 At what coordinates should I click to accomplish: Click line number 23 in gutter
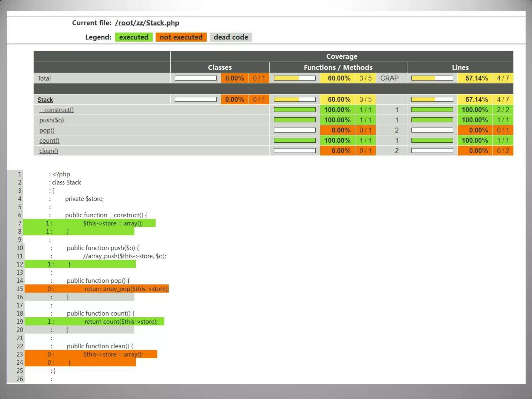click(x=20, y=354)
